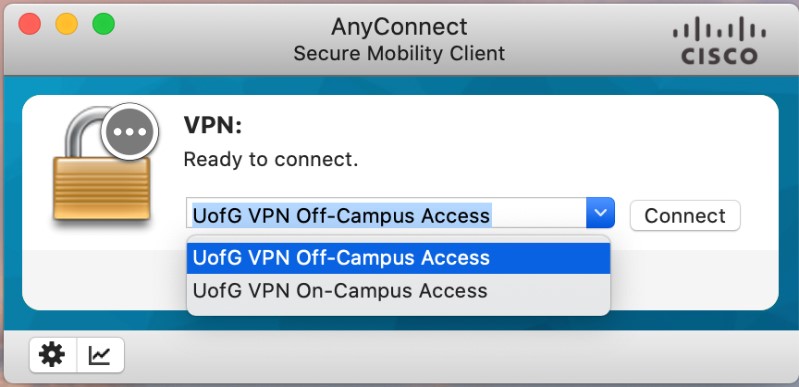
Task: Click the blue background beside the panel
Action: click(x=788, y=204)
